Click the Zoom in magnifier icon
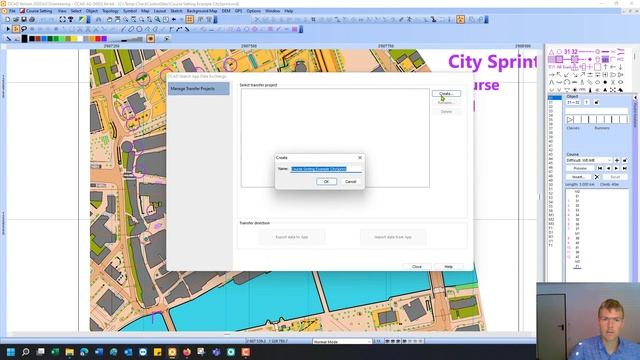 126,20
